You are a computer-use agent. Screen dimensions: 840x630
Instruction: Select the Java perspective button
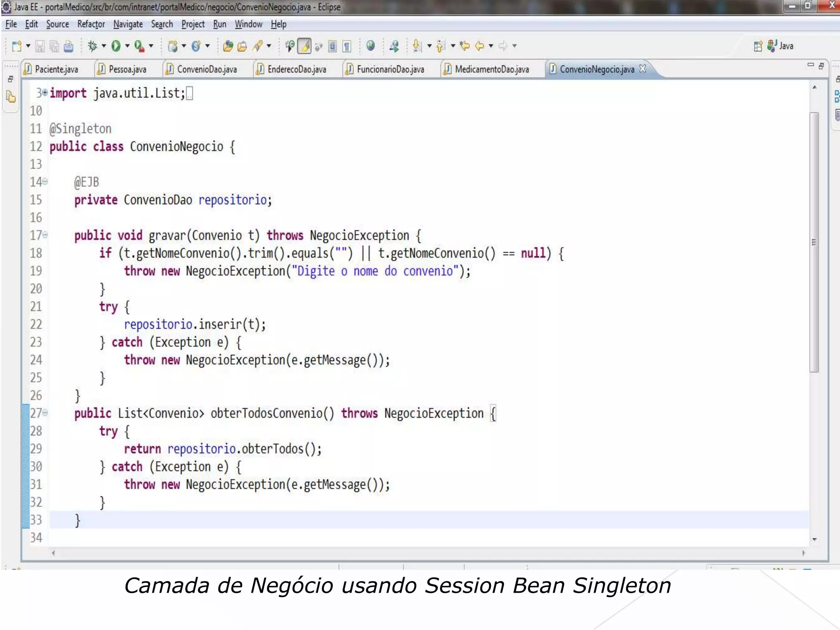781,46
